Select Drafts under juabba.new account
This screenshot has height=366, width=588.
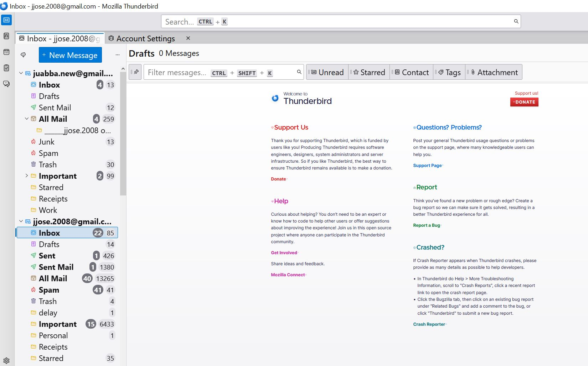[67, 96]
